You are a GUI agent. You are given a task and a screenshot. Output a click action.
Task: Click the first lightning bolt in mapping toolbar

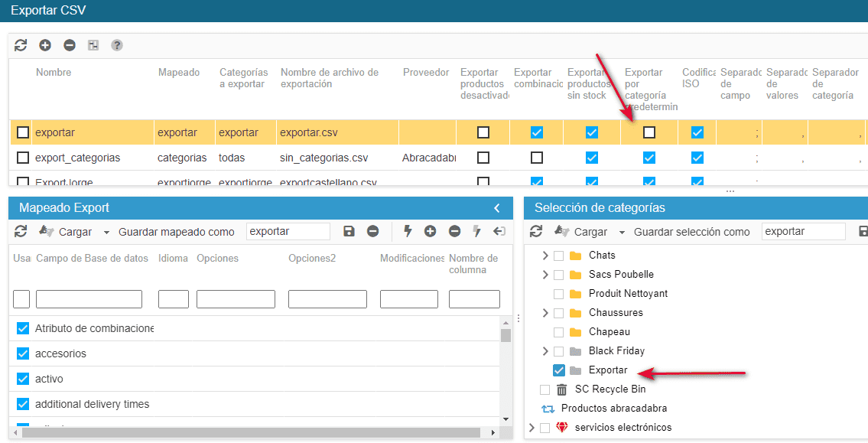(x=408, y=232)
